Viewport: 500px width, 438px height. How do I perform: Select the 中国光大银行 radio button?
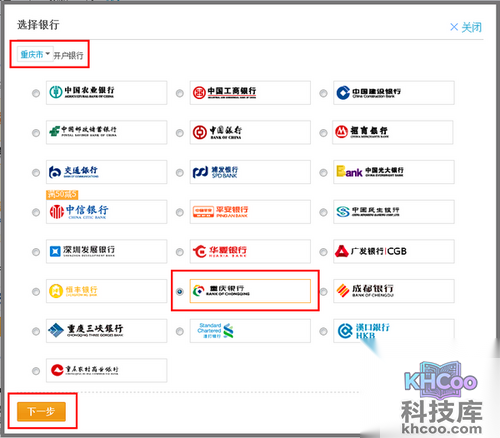tap(323, 172)
